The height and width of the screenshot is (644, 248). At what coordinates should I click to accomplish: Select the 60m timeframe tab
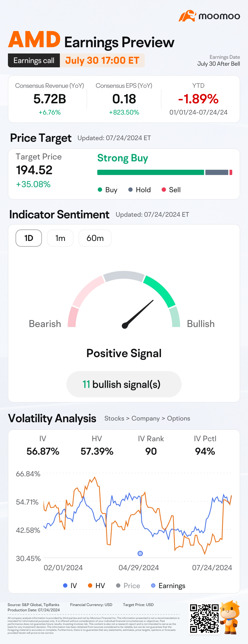[x=95, y=238]
